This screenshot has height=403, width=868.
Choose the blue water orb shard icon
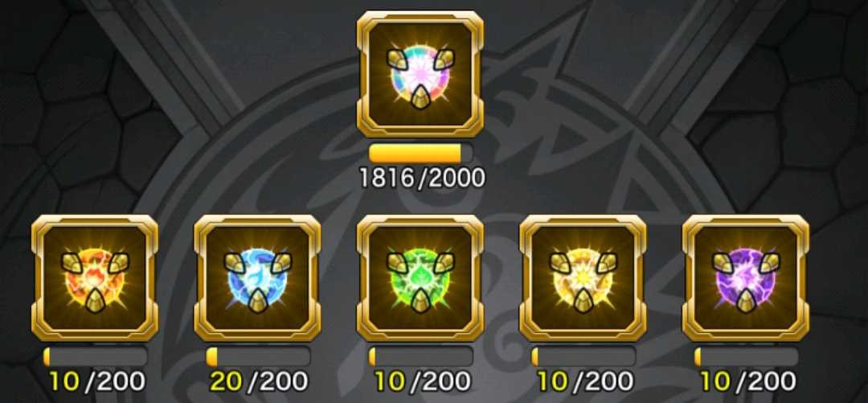pyautogui.click(x=257, y=278)
